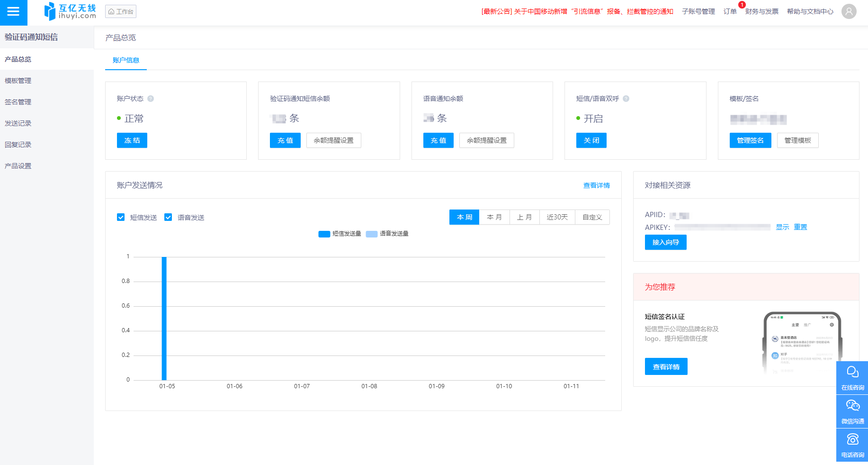Viewport: 868px width, 465px height.
Task: Click the red order notification badge
Action: pos(742,5)
